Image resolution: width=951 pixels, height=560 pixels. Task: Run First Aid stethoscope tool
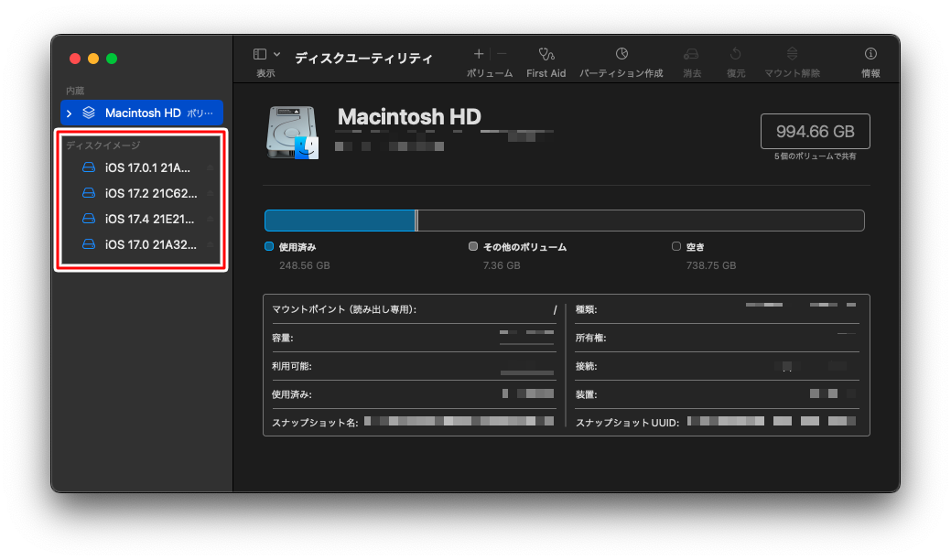[x=546, y=55]
